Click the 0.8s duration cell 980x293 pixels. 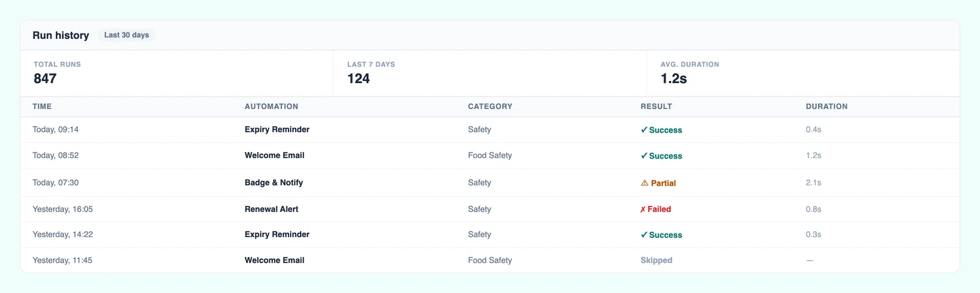pyautogui.click(x=813, y=209)
